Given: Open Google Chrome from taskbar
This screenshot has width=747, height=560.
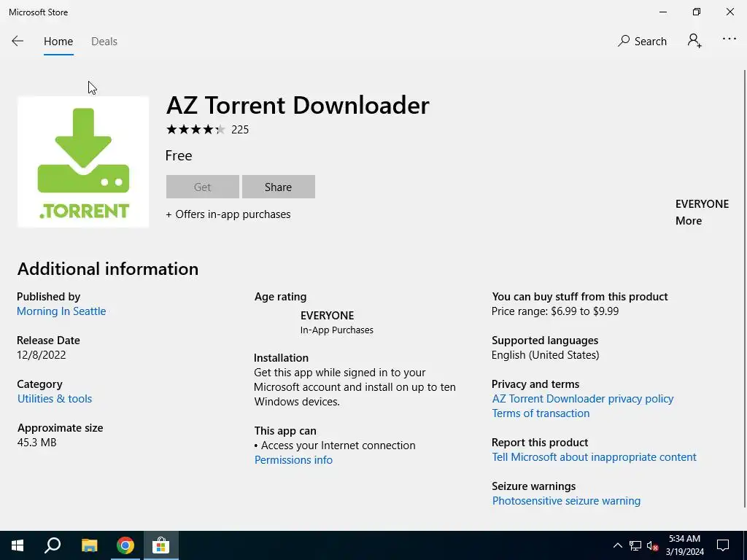Looking at the screenshot, I should click(x=125, y=545).
